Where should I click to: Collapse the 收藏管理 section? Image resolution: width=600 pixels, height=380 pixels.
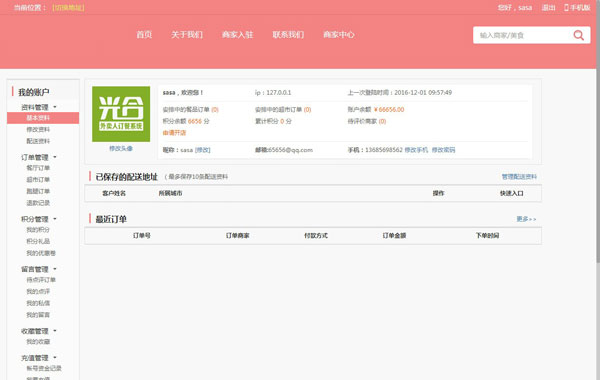[x=39, y=331]
